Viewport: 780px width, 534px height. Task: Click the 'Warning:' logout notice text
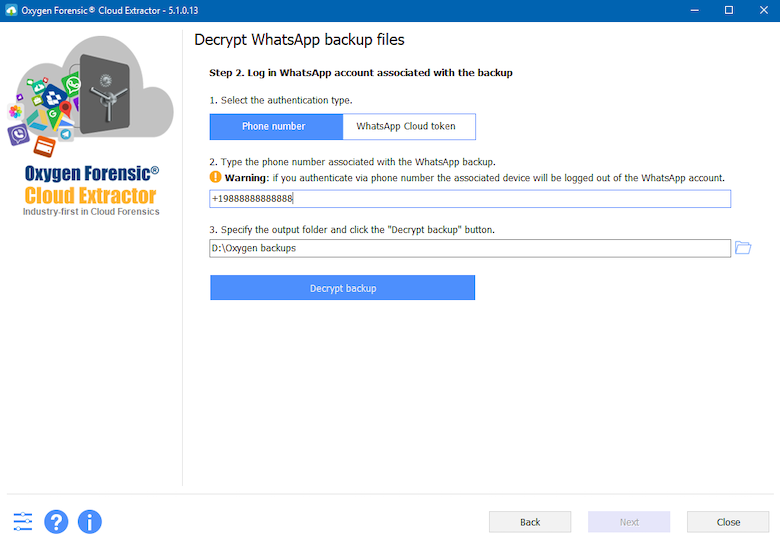click(x=475, y=178)
